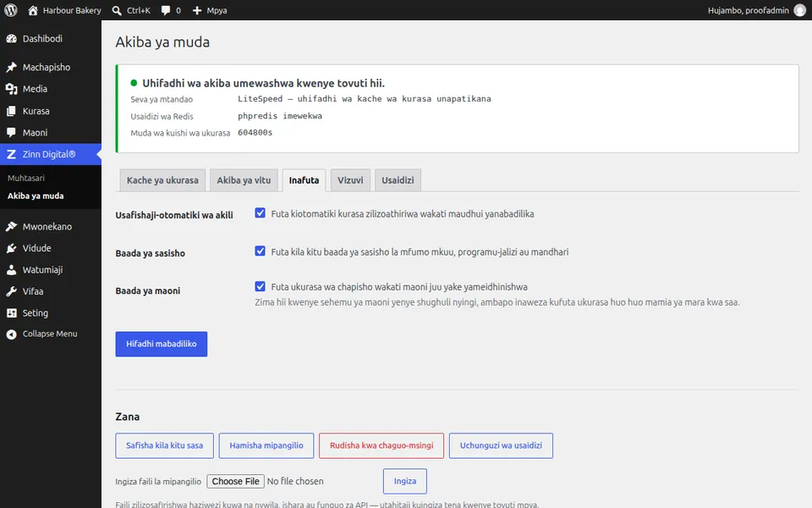
Task: Click the Dashibodi gauge icon
Action: coord(11,39)
